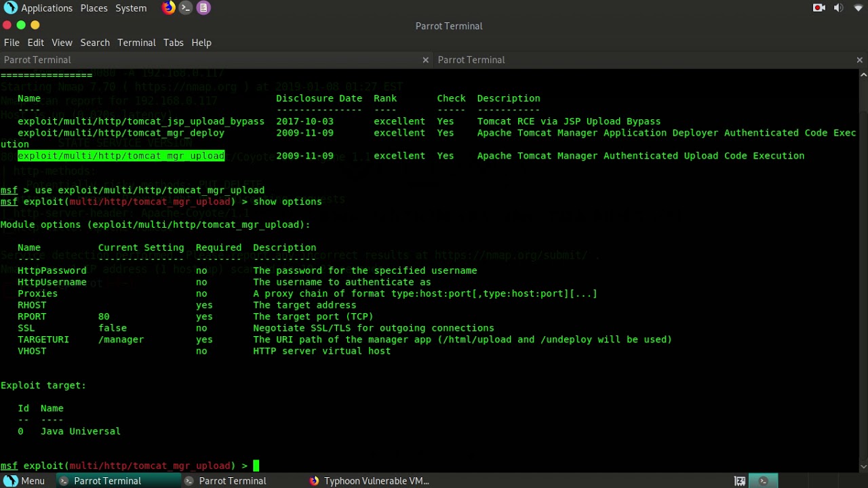Image resolution: width=868 pixels, height=488 pixels.
Task: Click the terminal workspace icon at bottom right
Action: 764,481
